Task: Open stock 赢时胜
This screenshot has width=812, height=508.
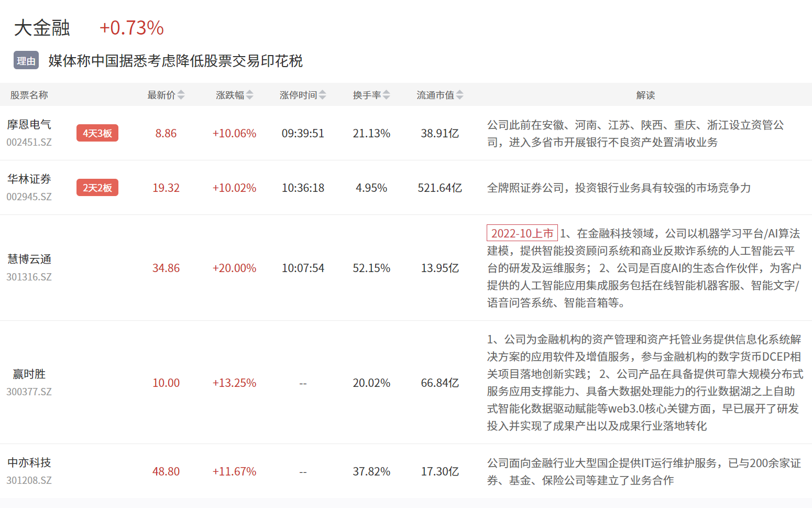Action: point(29,374)
